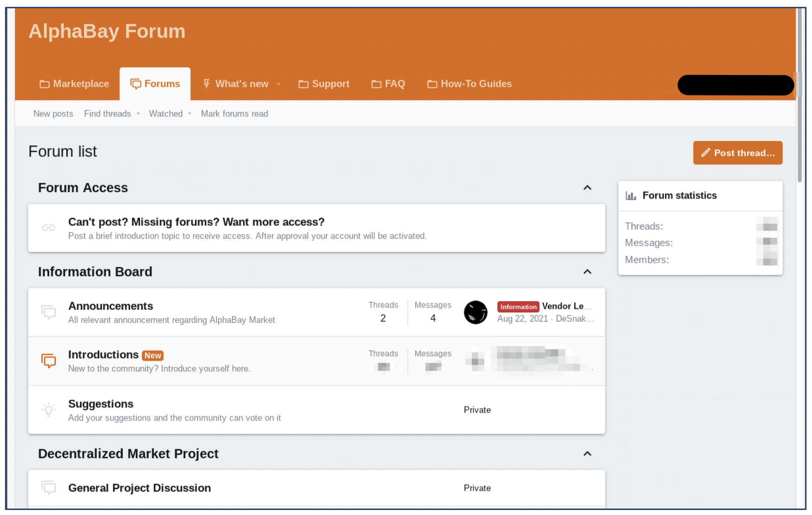Click the orange Introductions bubble icon

pyautogui.click(x=49, y=360)
